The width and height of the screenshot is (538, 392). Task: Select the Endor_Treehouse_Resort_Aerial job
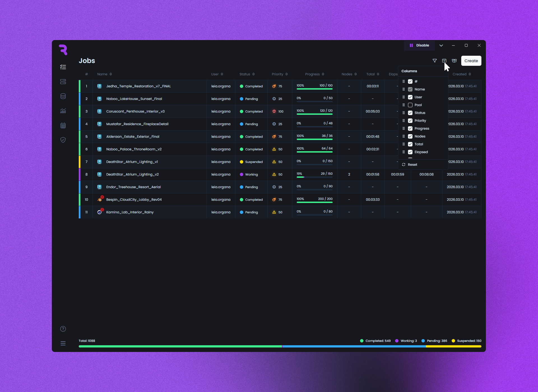(280, 187)
